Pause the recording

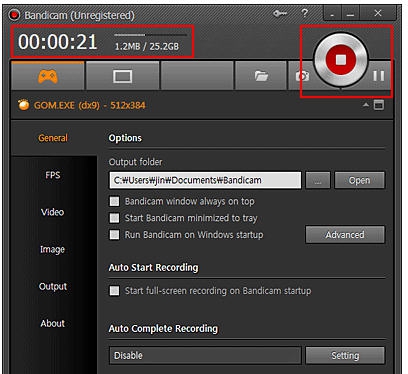point(379,76)
